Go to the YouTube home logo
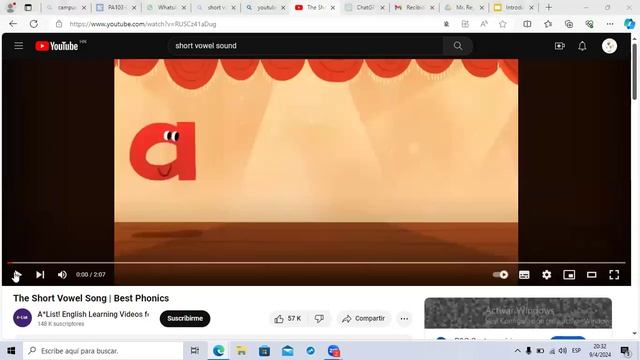Screen dimensions: 640x360 (57, 46)
